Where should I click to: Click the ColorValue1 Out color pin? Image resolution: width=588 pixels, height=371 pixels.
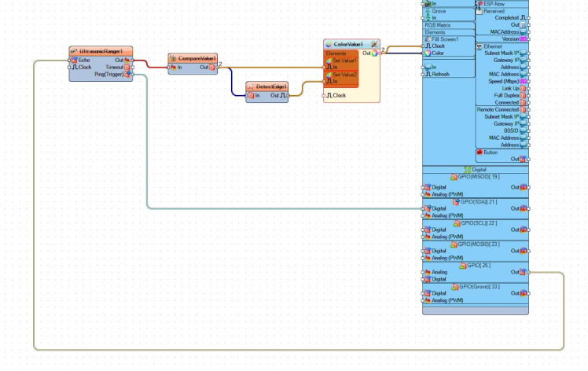tap(374, 53)
